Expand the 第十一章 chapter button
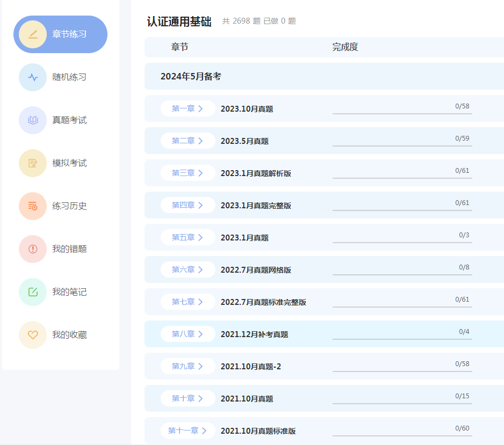Image resolution: width=504 pixels, height=445 pixels. (x=188, y=431)
